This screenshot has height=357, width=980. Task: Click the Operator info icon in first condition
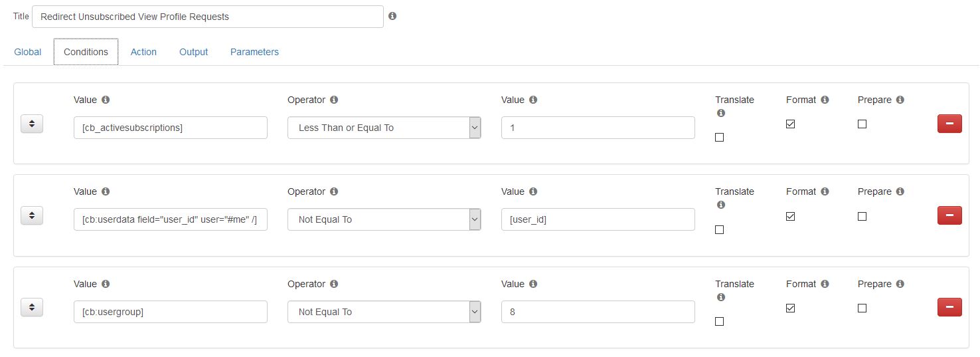pyautogui.click(x=334, y=100)
